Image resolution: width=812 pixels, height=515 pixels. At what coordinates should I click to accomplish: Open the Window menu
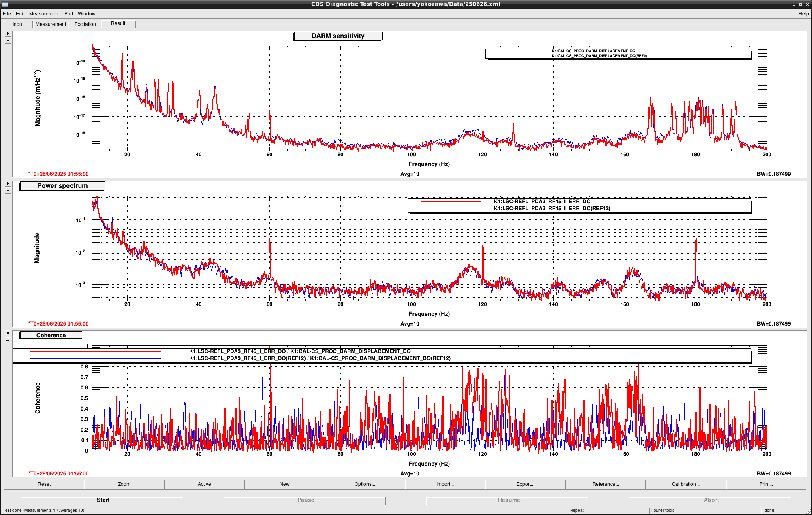(x=86, y=14)
